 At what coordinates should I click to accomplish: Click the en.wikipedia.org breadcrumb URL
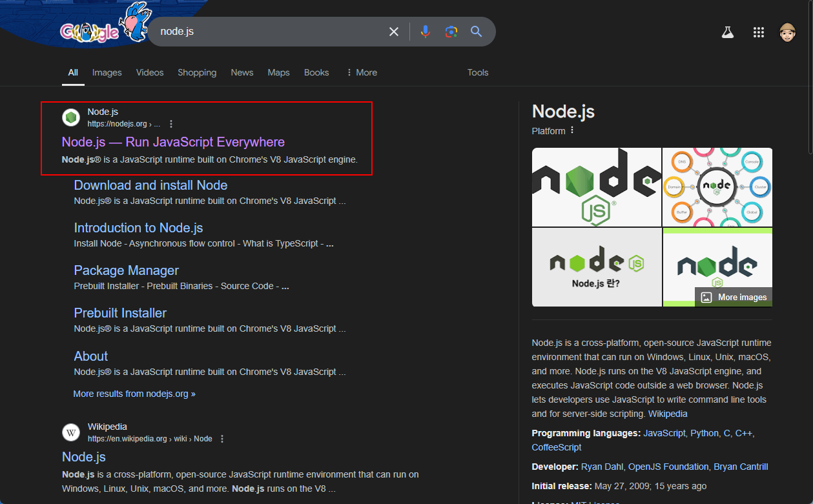tap(150, 439)
